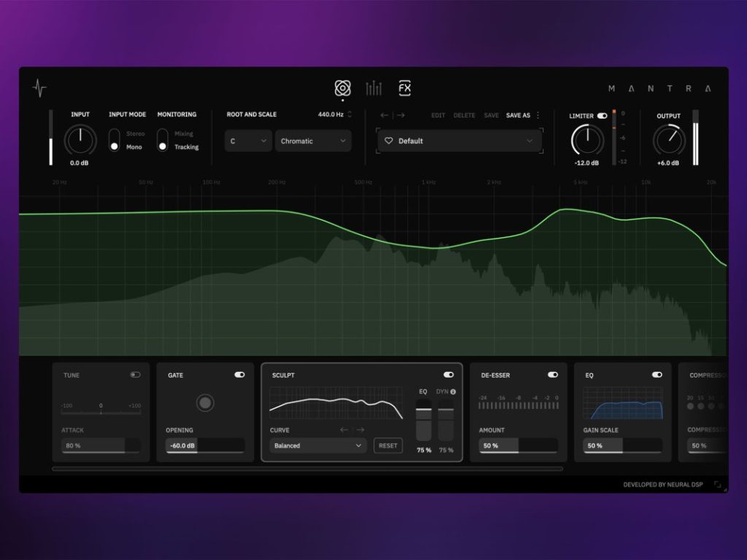Open the Chromatic scale dropdown

click(313, 141)
